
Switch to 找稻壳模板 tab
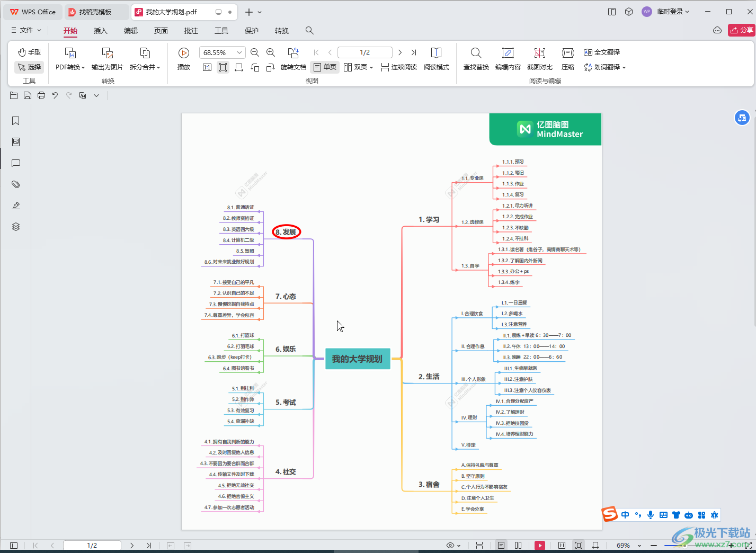tap(95, 12)
